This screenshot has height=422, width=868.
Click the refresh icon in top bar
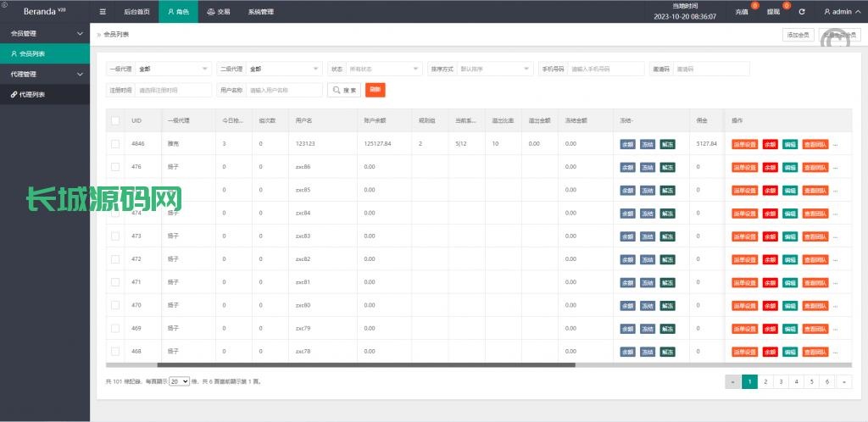[801, 12]
